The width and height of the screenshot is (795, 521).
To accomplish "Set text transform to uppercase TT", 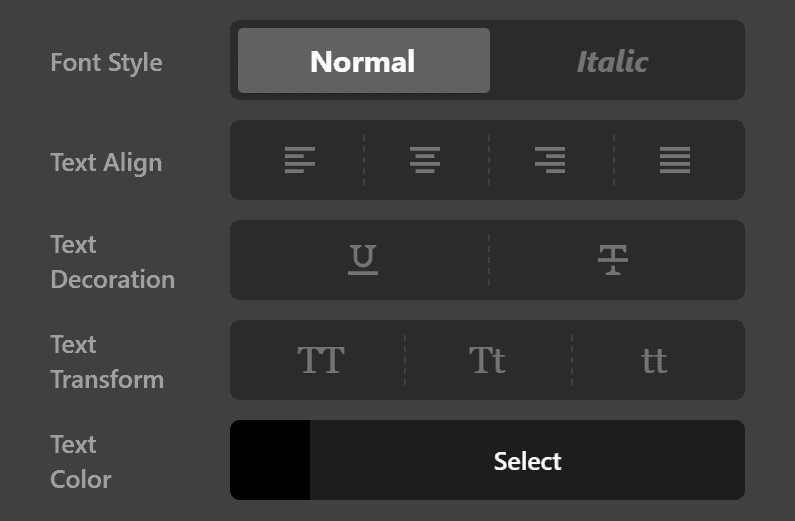I will (x=321, y=360).
